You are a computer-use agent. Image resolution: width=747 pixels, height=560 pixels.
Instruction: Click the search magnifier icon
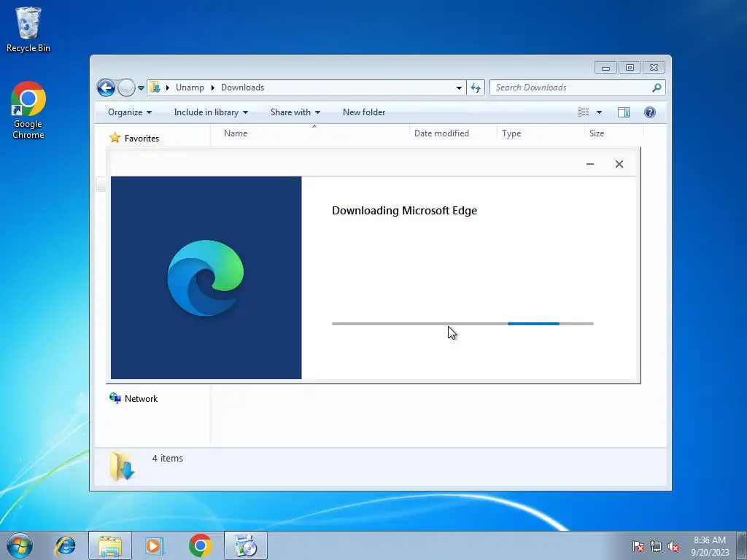657,87
